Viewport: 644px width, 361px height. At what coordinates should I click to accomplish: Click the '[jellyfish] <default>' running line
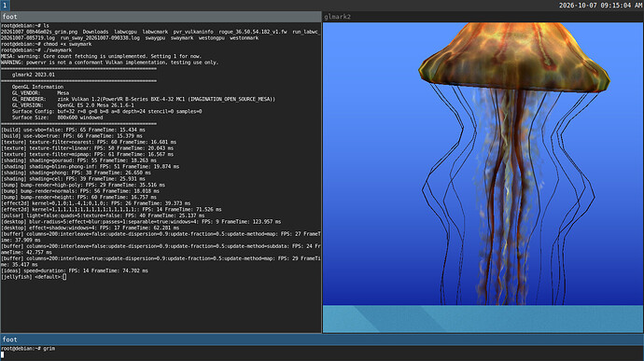point(34,277)
